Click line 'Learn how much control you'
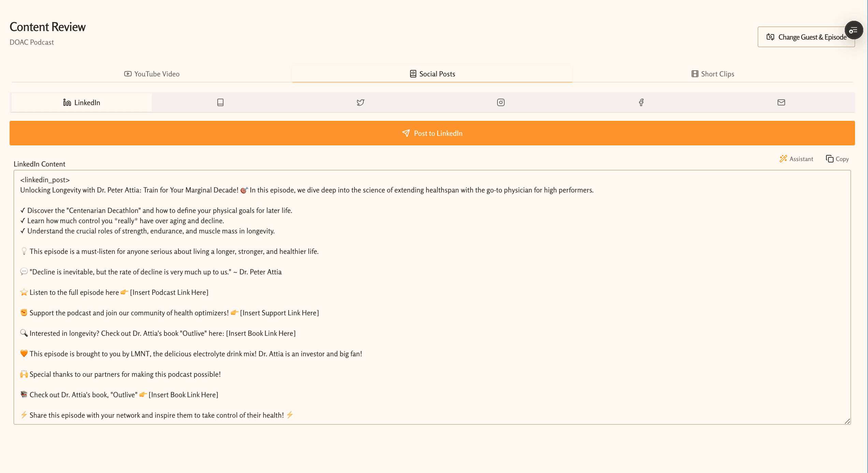The image size is (868, 473). click(x=122, y=221)
